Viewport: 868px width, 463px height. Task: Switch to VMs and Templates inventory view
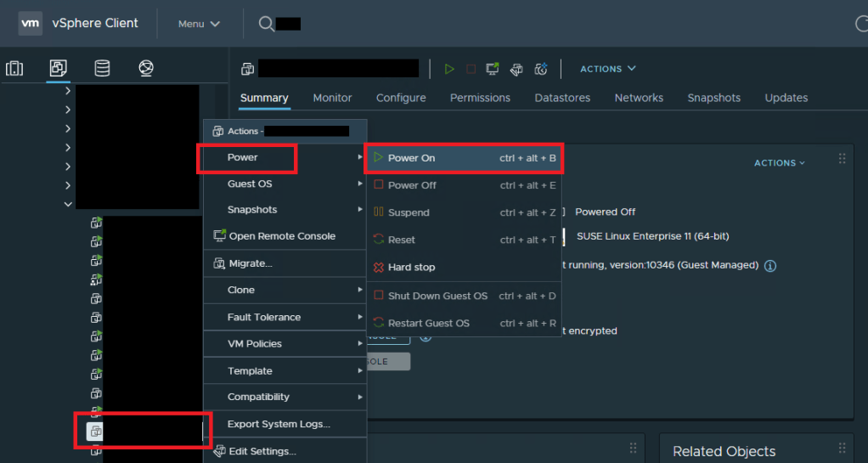[x=59, y=69]
